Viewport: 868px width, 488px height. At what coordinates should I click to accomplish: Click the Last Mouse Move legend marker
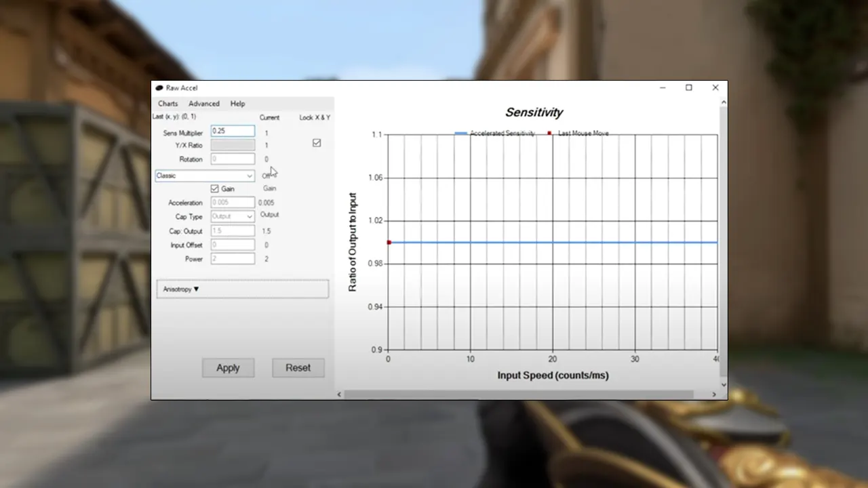(548, 133)
